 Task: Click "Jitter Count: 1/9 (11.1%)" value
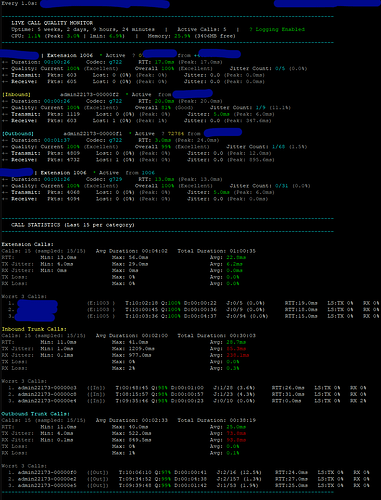coord(250,108)
